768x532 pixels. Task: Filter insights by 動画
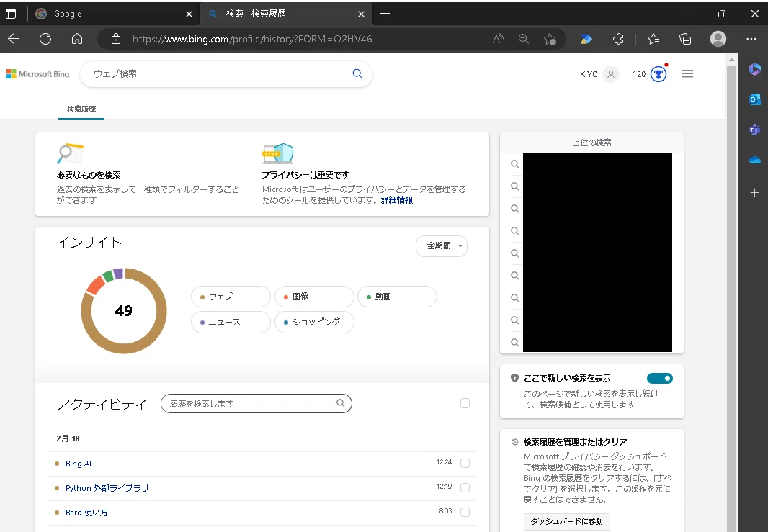pos(397,297)
